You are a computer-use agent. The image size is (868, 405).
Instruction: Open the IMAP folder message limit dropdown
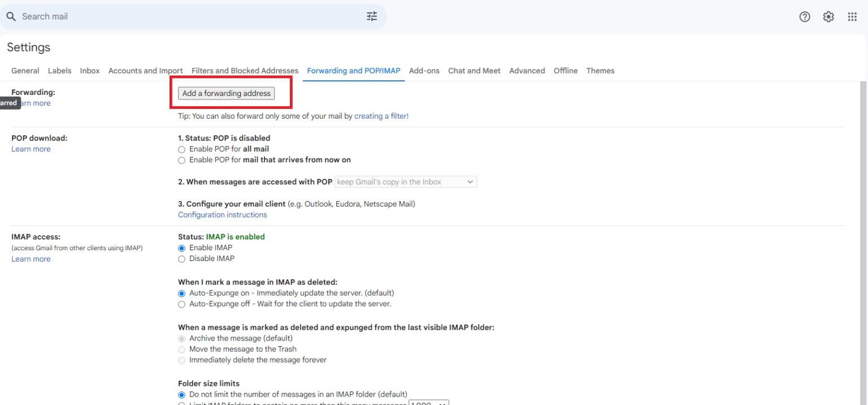tap(428, 403)
